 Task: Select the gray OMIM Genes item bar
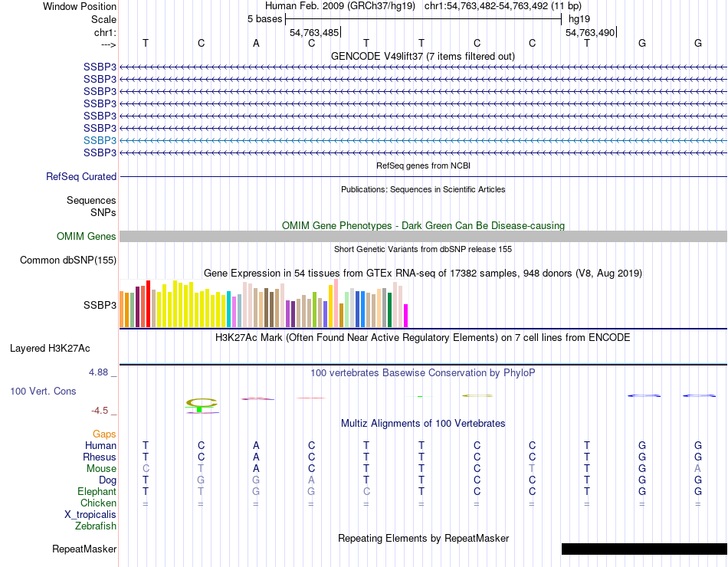coord(424,236)
